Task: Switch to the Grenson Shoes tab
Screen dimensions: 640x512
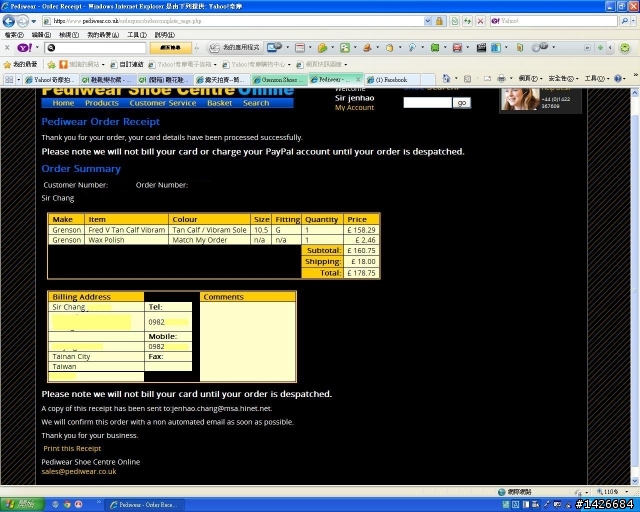Action: coord(280,80)
